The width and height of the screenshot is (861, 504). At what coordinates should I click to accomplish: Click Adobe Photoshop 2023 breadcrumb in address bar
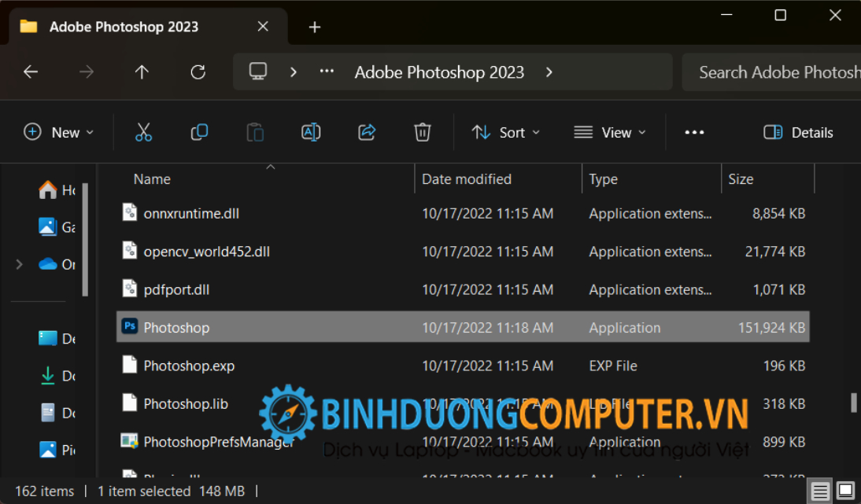[439, 72]
